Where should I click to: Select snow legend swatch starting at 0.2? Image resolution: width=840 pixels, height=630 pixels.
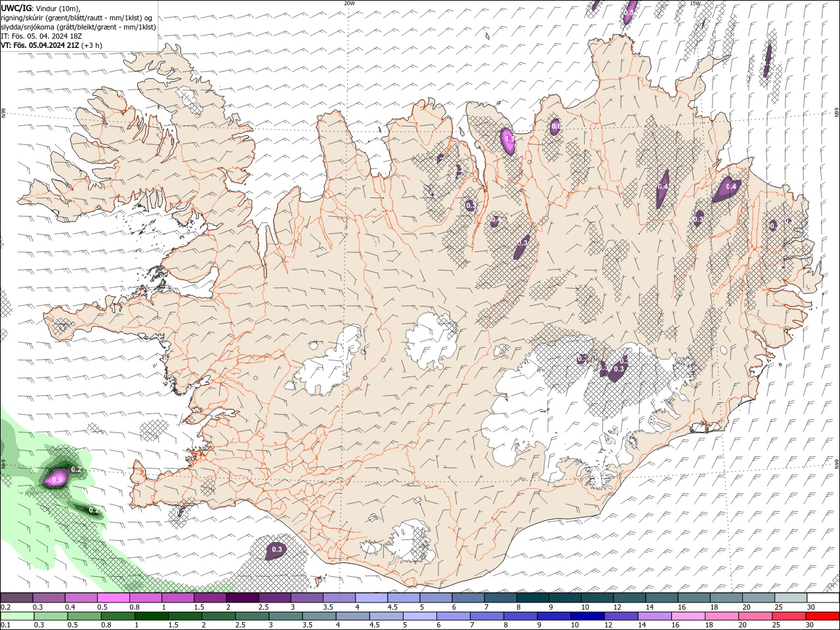tap(16, 597)
